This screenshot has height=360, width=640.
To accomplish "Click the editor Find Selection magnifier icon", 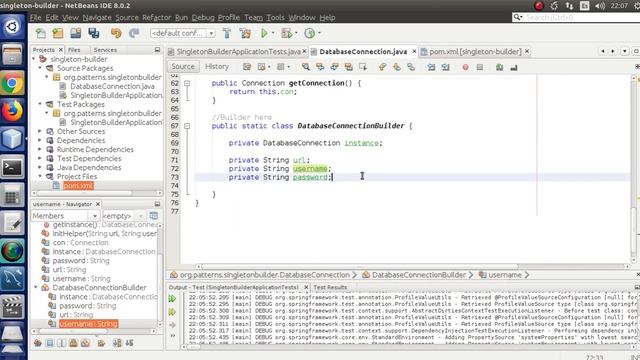I will pyautogui.click(x=306, y=67).
